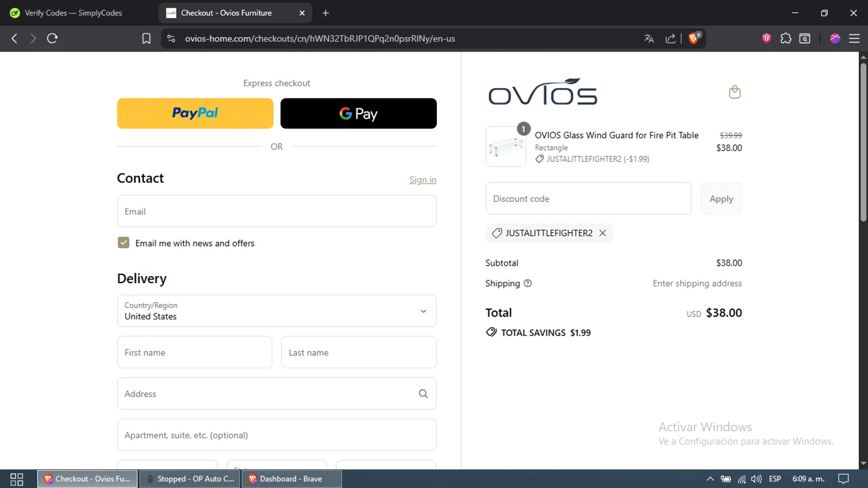Click the Apply discount button
Image resolution: width=868 pixels, height=488 pixels.
coord(721,199)
